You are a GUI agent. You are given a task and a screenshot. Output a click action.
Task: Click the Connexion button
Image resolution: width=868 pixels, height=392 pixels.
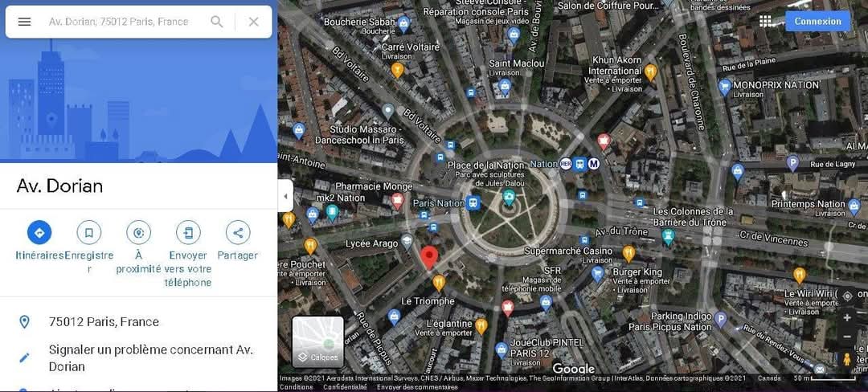click(817, 21)
